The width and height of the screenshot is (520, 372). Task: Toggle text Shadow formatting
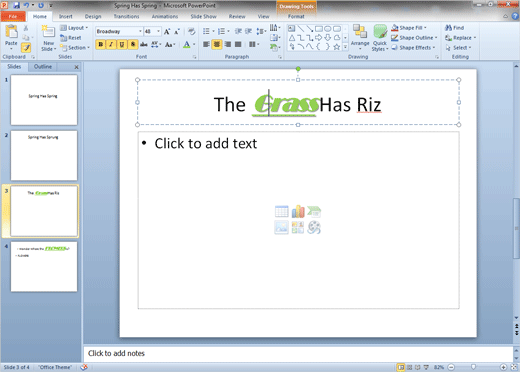click(133, 44)
